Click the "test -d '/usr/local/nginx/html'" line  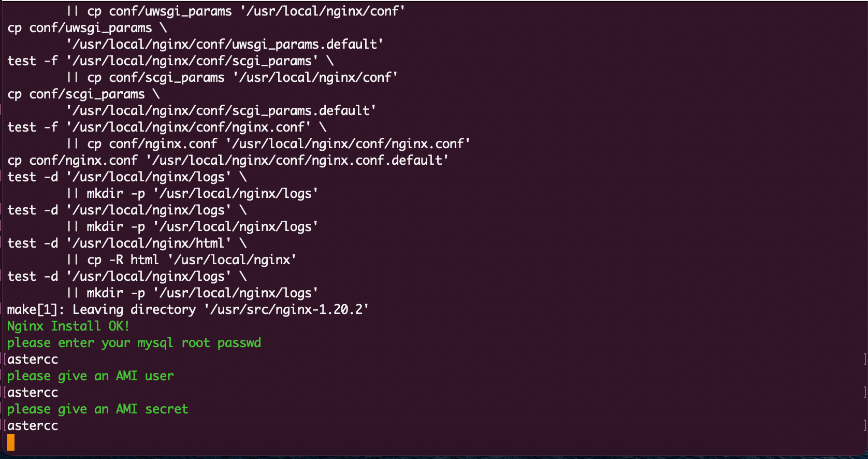click(127, 243)
